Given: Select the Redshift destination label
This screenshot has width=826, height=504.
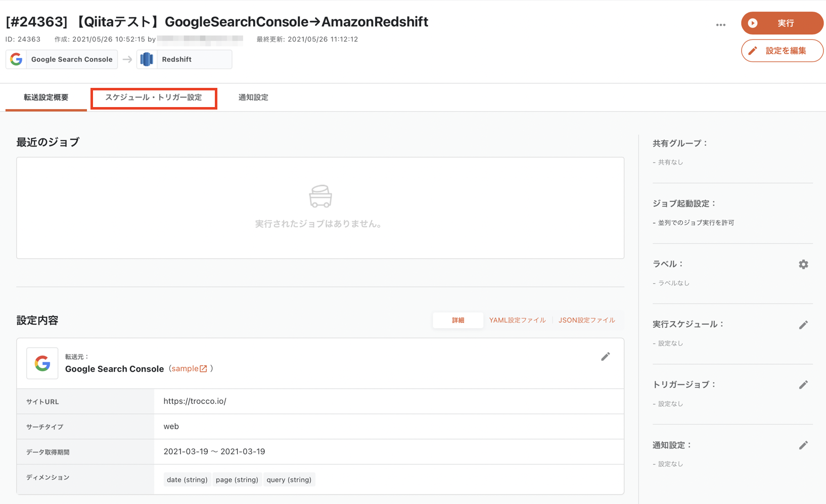Looking at the screenshot, I should pyautogui.click(x=176, y=59).
